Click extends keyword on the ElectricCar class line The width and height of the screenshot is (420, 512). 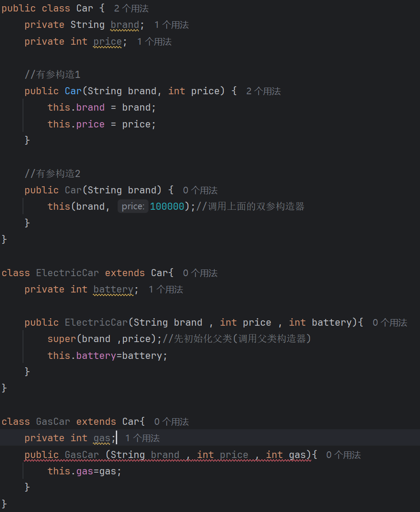125,273
